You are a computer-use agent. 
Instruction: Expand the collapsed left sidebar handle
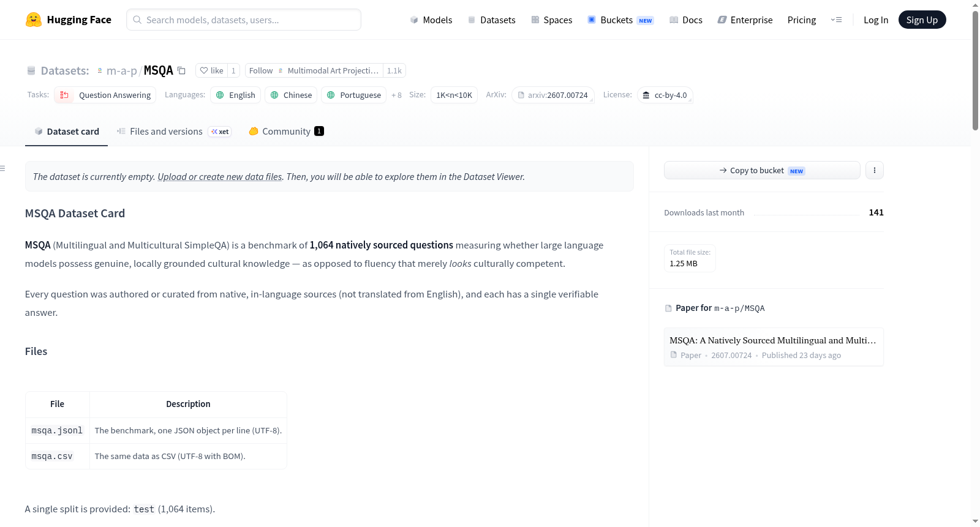(x=2, y=168)
